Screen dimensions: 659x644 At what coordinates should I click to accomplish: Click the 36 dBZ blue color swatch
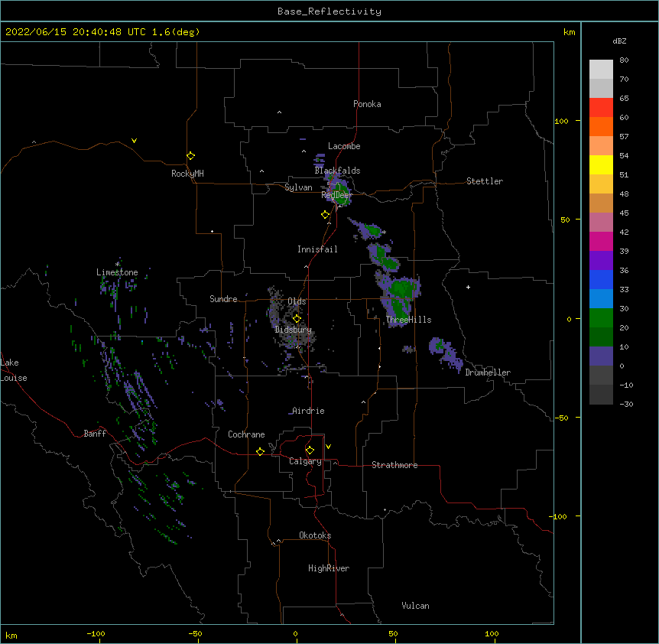point(601,279)
